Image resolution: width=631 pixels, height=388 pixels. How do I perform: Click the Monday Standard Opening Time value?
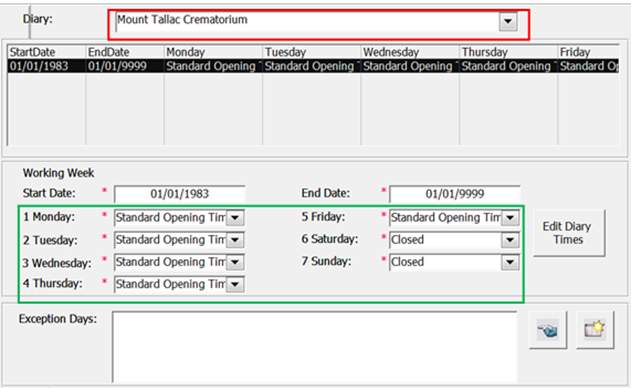pos(171,218)
